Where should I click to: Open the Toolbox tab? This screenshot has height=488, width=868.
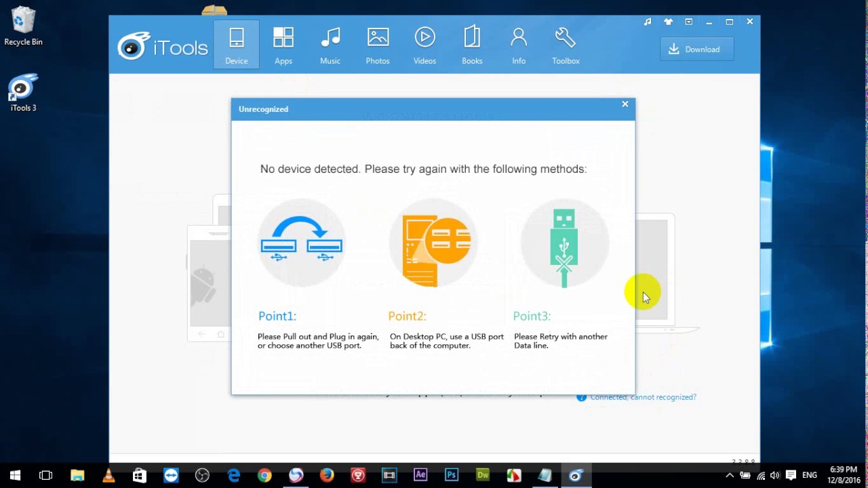pos(566,45)
